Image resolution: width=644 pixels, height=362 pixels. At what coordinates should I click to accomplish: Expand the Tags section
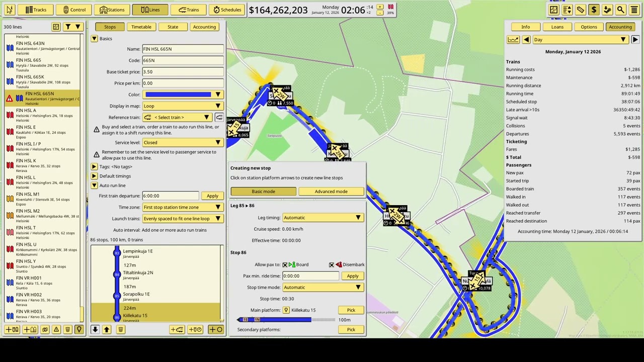tap(94, 166)
